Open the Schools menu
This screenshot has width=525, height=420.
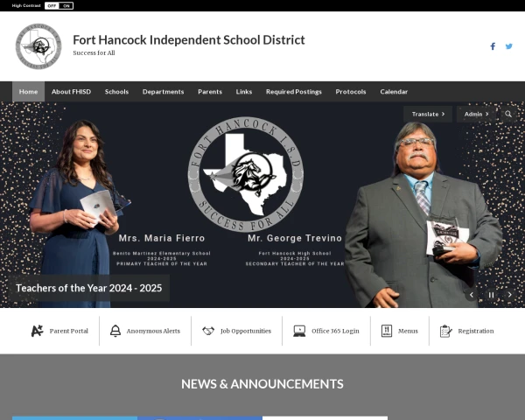pos(116,91)
